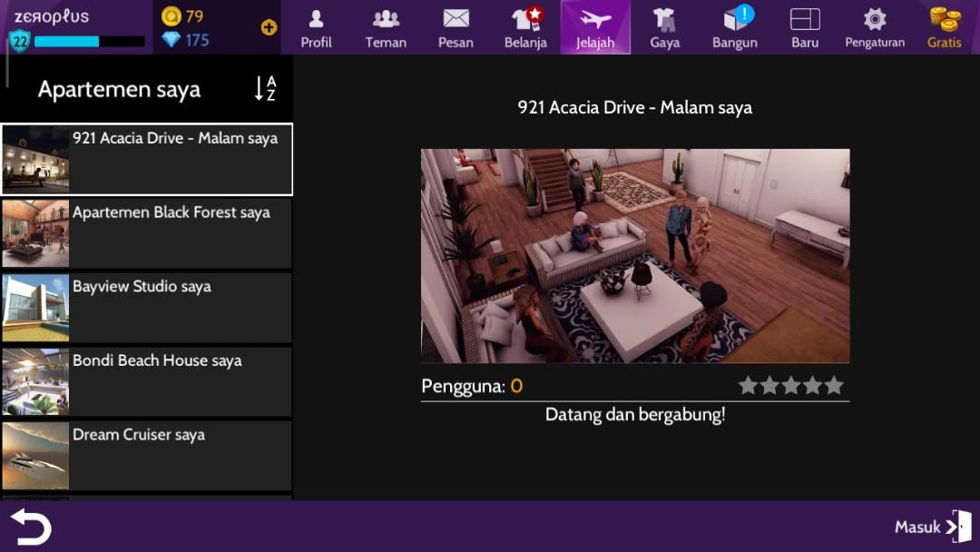Open the Bangun build tab
The image size is (980, 552).
tap(735, 27)
